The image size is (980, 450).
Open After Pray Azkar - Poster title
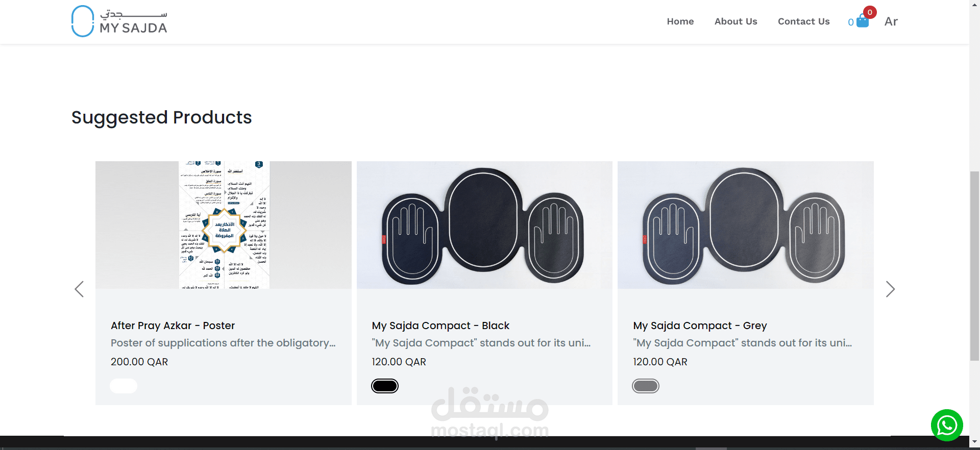tap(173, 326)
